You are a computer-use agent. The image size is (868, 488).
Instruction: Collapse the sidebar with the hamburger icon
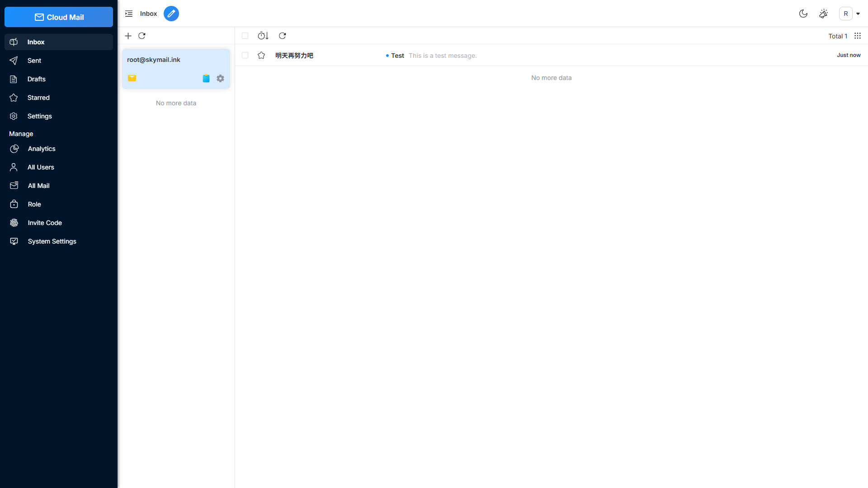[128, 14]
